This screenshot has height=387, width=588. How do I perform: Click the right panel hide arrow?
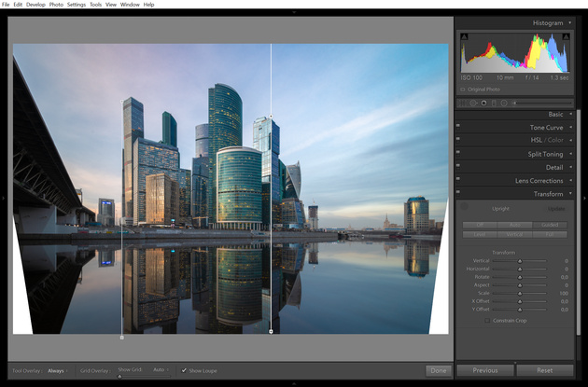584,198
